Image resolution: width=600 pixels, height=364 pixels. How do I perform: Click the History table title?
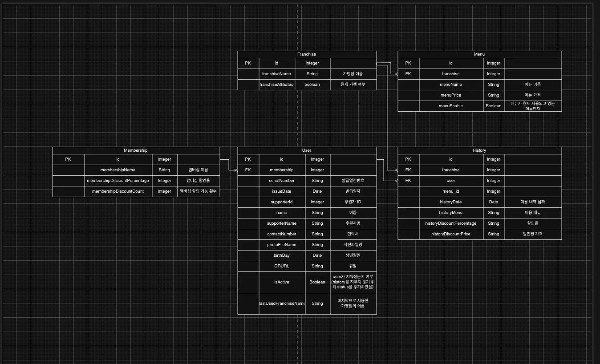coord(479,150)
